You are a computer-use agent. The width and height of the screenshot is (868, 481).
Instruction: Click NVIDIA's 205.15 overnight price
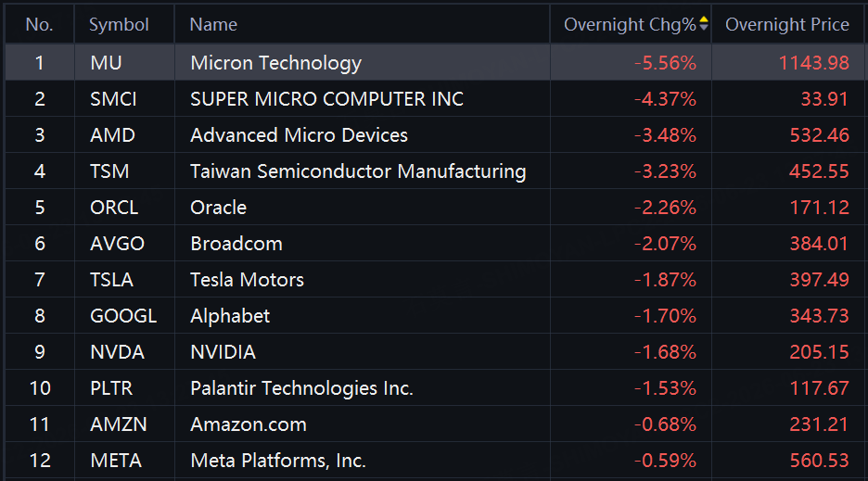(819, 352)
